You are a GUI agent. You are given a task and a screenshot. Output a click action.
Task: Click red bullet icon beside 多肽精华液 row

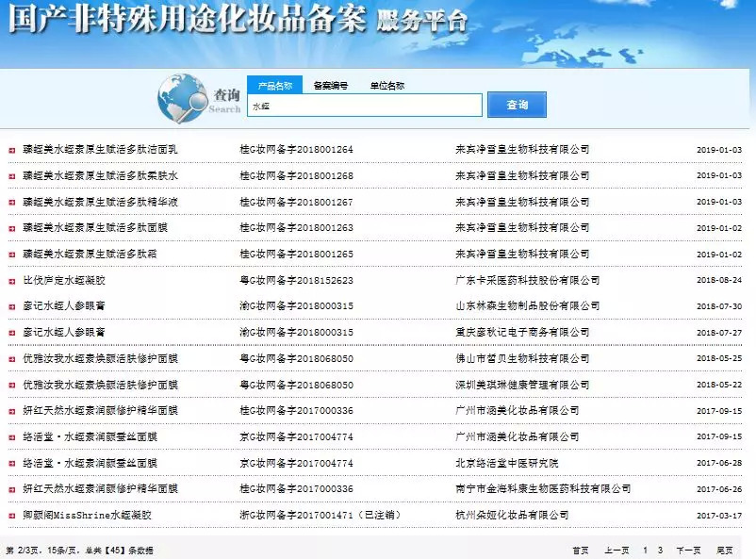coord(12,203)
